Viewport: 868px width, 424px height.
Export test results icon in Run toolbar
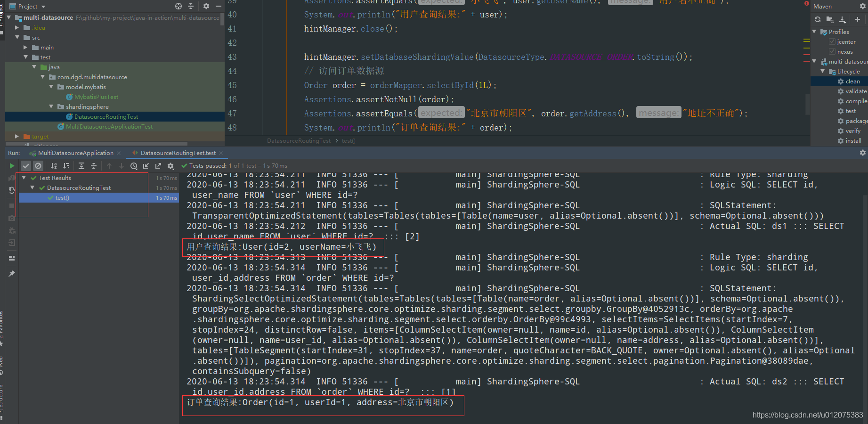coord(158,166)
